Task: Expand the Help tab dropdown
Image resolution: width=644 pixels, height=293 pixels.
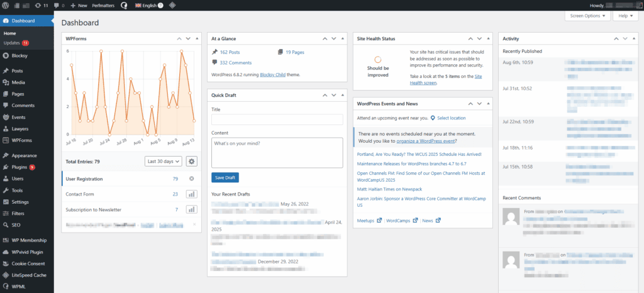Action: pyautogui.click(x=625, y=16)
